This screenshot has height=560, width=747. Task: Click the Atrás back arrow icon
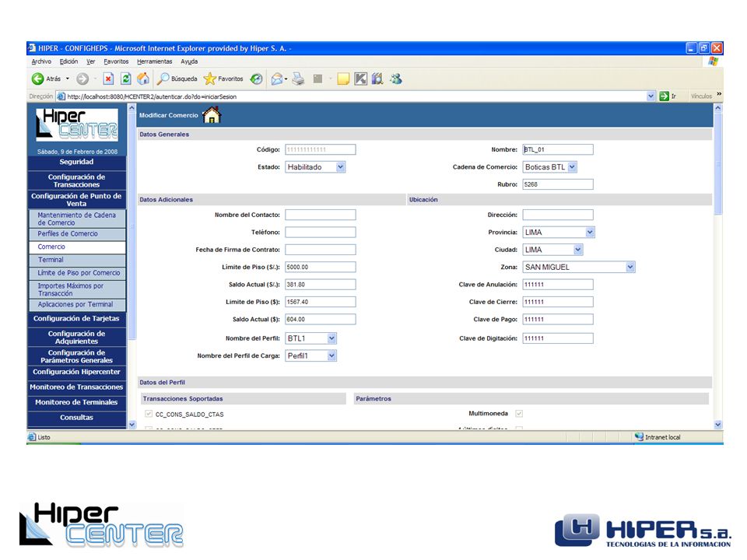37,79
